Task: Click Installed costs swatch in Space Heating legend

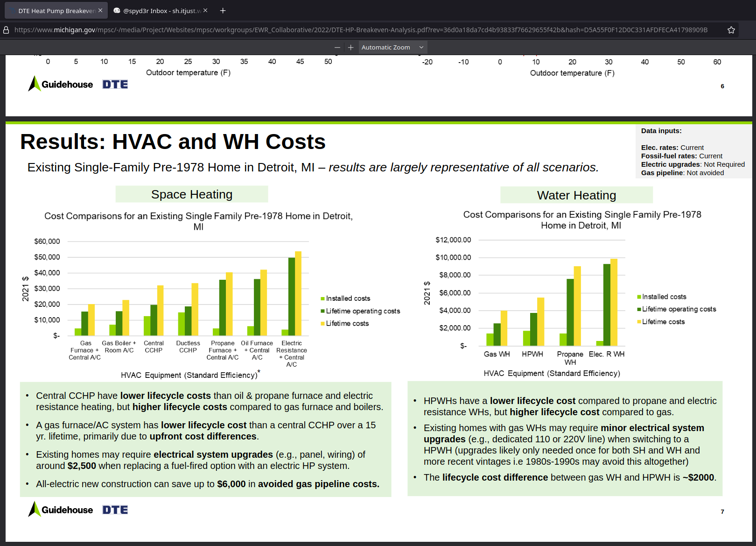Action: coord(322,298)
